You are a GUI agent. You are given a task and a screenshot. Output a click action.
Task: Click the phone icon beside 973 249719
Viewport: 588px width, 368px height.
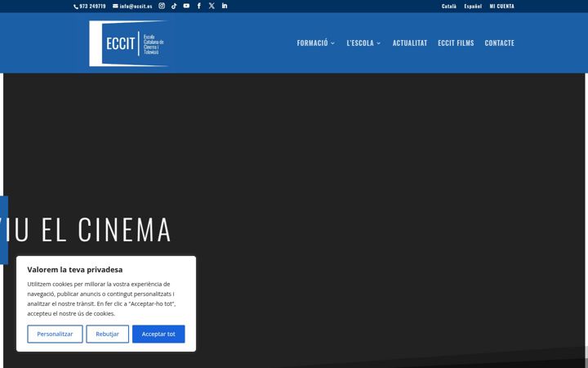(x=76, y=7)
